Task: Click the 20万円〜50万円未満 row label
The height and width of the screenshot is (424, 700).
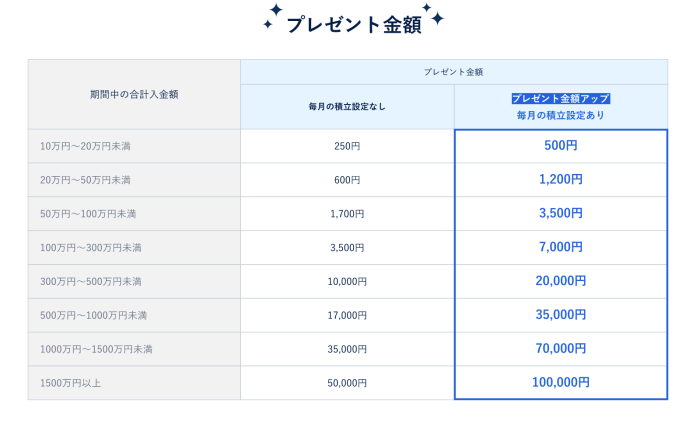Action: coord(85,180)
